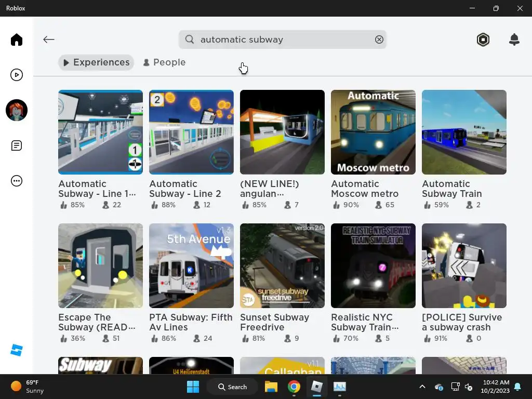532x399 pixels.
Task: Open Automatic Subway Train thumbnail
Action: (464, 132)
